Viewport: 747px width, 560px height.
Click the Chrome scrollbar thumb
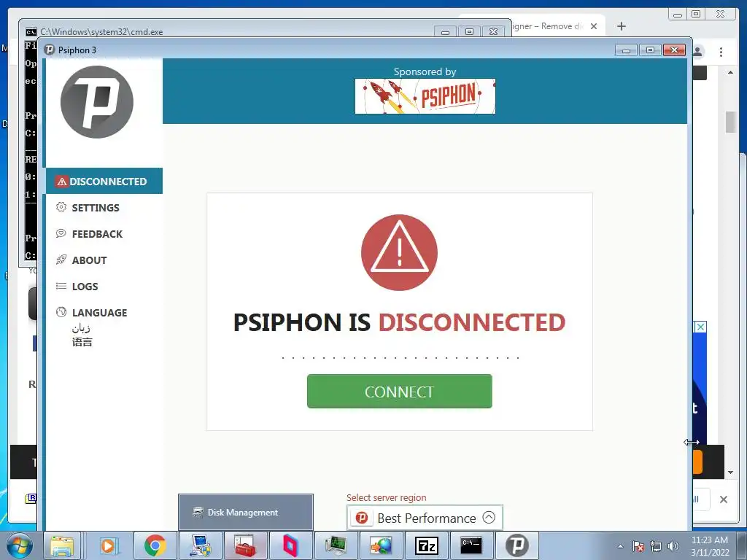click(730, 122)
